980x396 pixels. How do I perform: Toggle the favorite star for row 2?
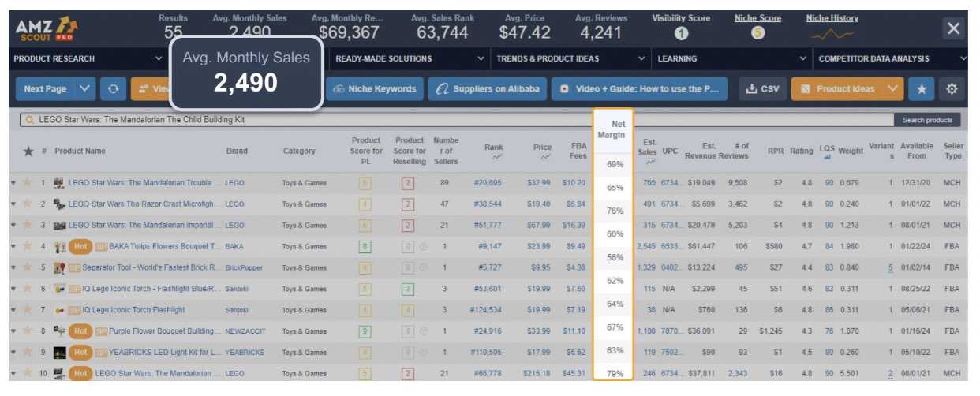click(27, 204)
